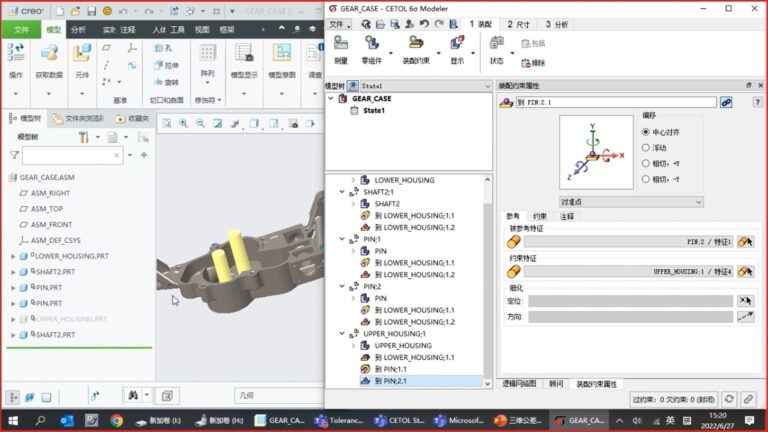Expand SHAFT2.PRT last row in Creo tree
The width and height of the screenshot is (768, 432).
pos(13,335)
